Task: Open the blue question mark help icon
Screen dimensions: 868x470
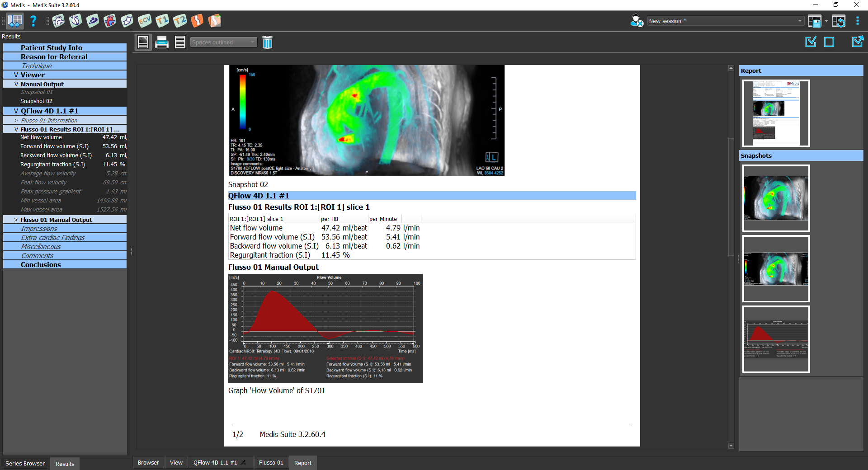Action: click(x=33, y=21)
